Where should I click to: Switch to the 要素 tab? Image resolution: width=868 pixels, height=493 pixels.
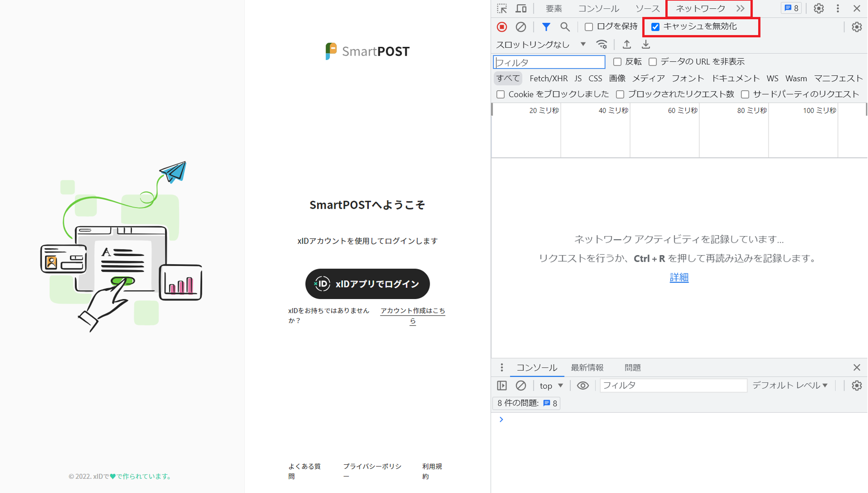[554, 8]
